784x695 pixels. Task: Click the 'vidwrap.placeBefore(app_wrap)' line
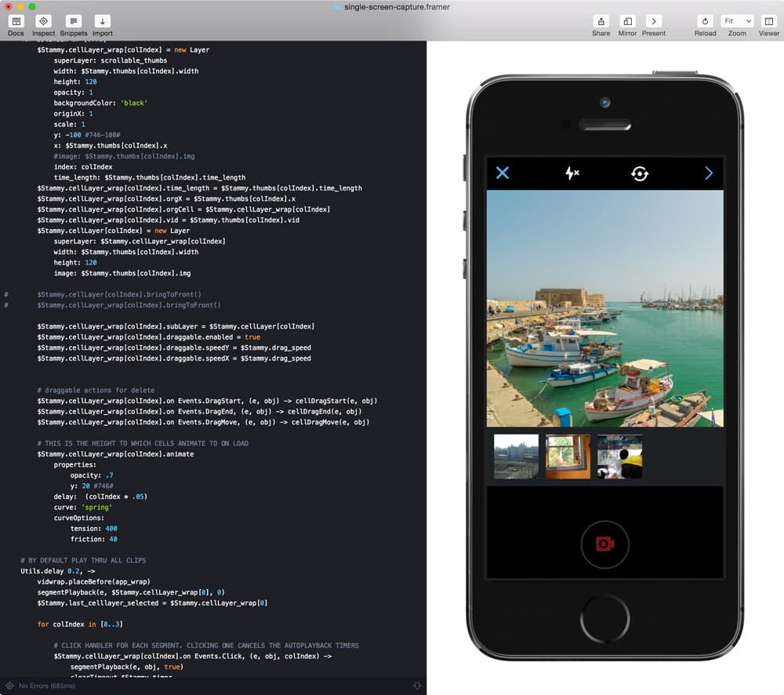(93, 582)
